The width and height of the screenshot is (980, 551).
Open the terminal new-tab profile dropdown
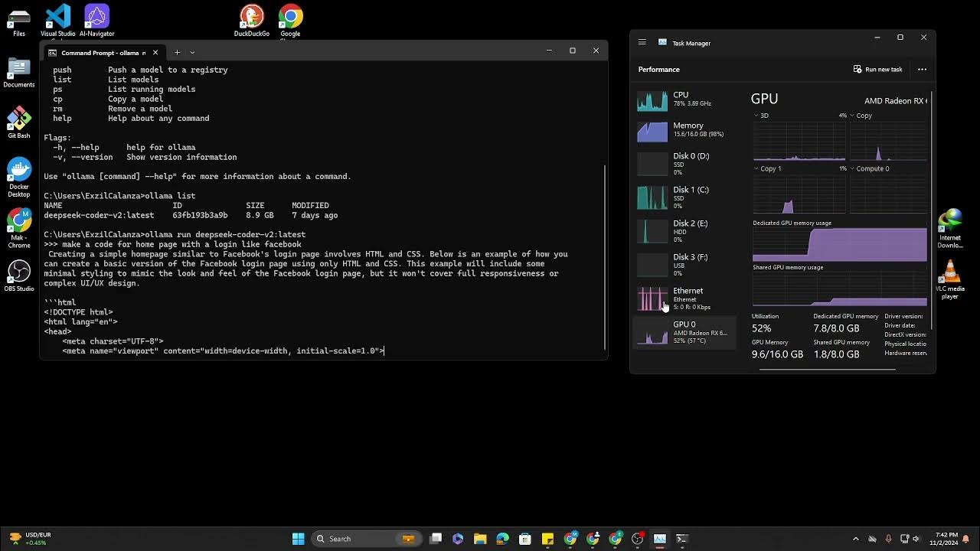pos(192,52)
